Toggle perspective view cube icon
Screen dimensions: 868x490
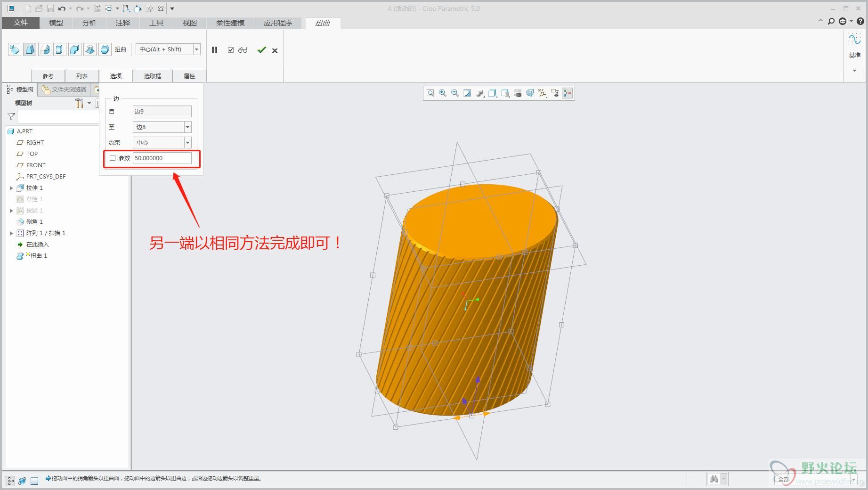(530, 93)
